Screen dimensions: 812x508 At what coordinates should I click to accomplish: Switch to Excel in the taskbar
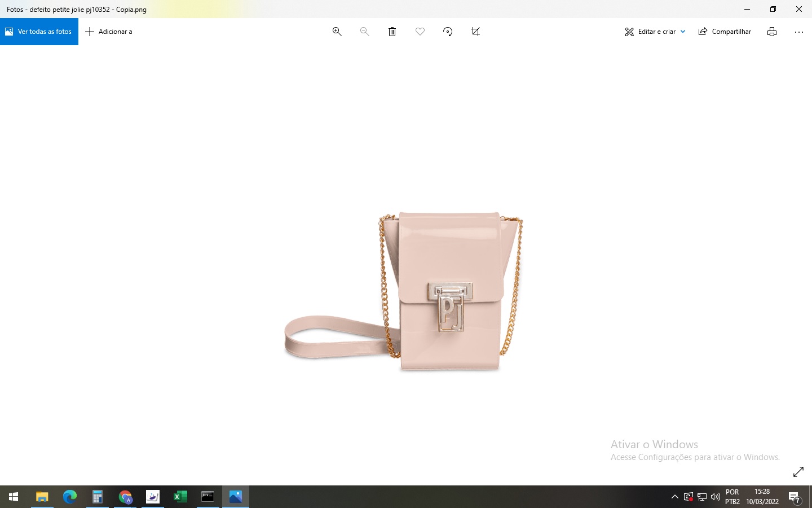coord(180,497)
